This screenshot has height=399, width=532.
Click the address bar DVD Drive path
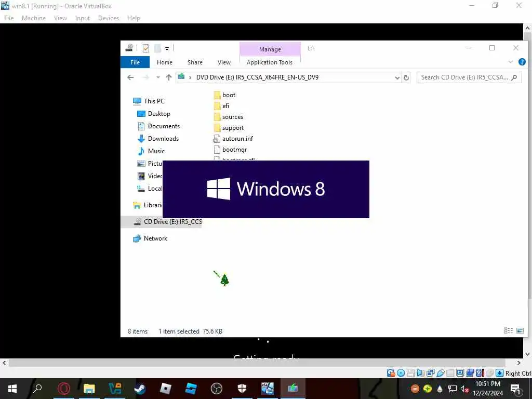tap(257, 77)
